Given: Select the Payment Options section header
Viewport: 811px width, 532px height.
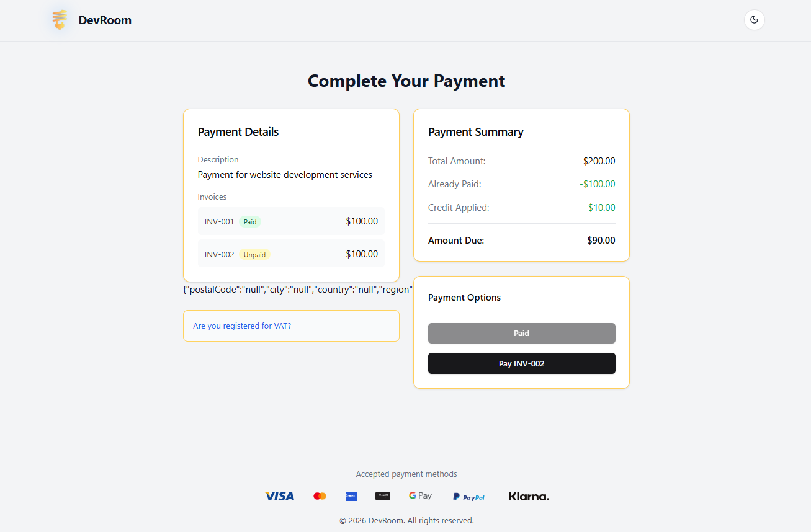Looking at the screenshot, I should pyautogui.click(x=464, y=298).
